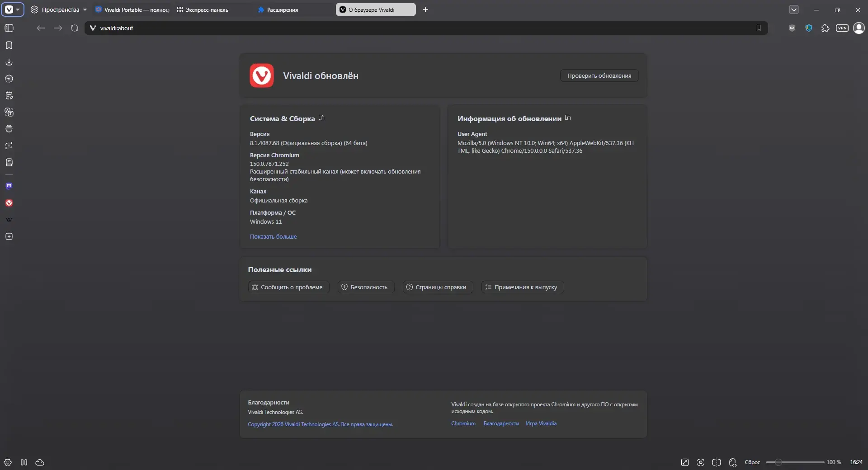This screenshot has width=868, height=470.
Task: Bookmark this page via address bar icon
Action: [x=759, y=28]
